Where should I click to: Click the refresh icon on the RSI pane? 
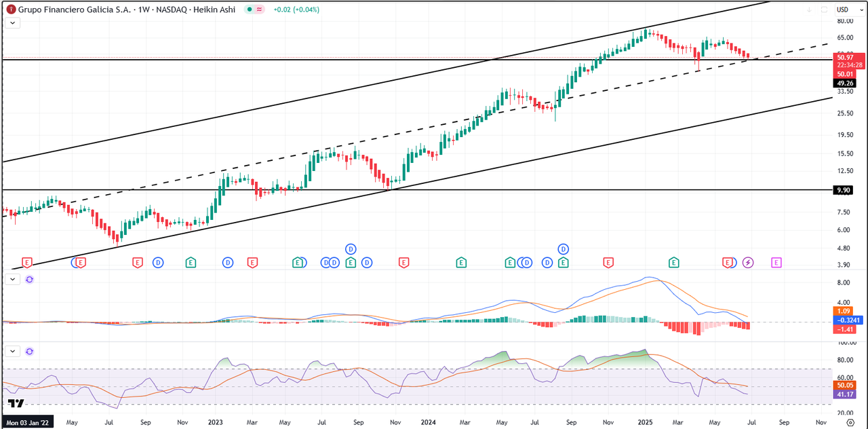click(x=29, y=352)
